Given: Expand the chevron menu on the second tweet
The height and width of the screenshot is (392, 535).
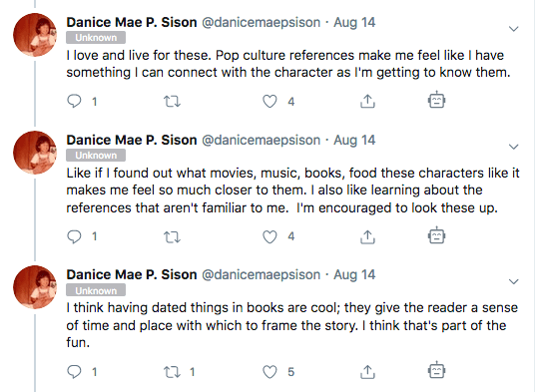Looking at the screenshot, I should 513,147.
